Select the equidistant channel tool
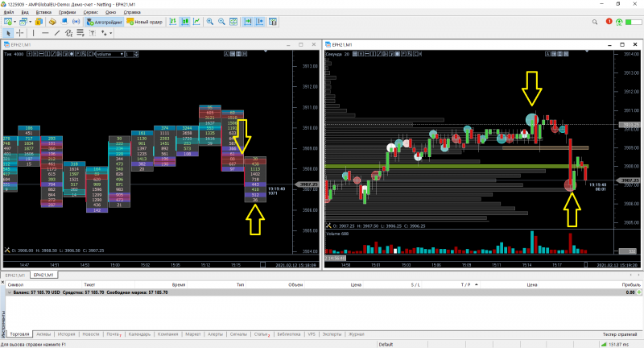Image resolution: width=644 pixels, height=348 pixels. coord(68,33)
